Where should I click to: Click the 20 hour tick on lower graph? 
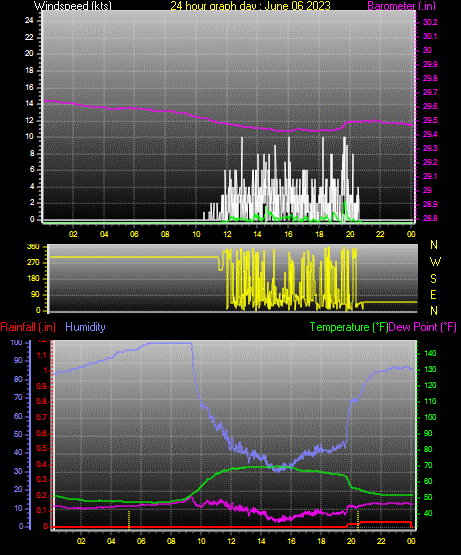351,541
